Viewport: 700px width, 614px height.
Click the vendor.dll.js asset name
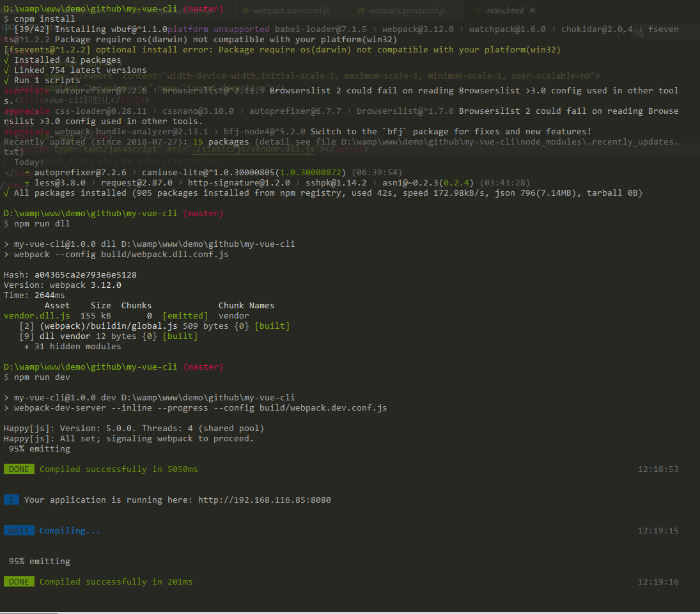36,316
